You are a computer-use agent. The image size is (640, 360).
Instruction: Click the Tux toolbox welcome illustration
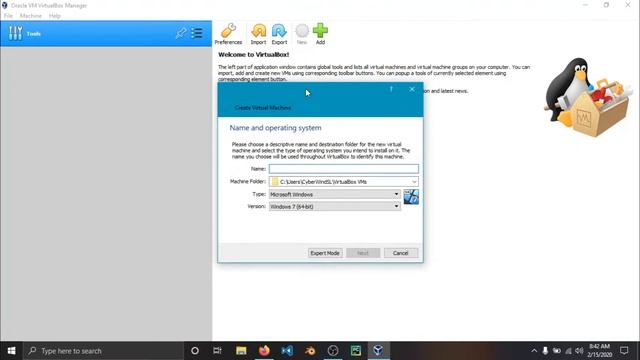[x=588, y=97]
